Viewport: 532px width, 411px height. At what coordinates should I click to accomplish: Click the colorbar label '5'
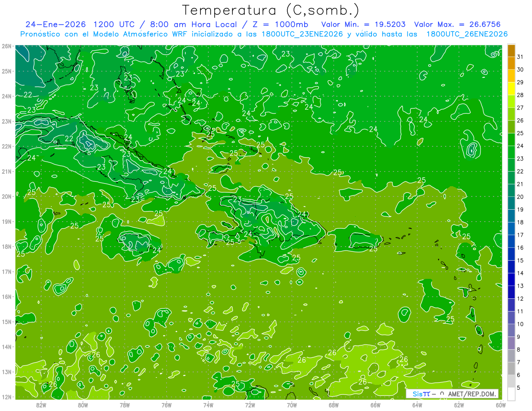point(519,388)
